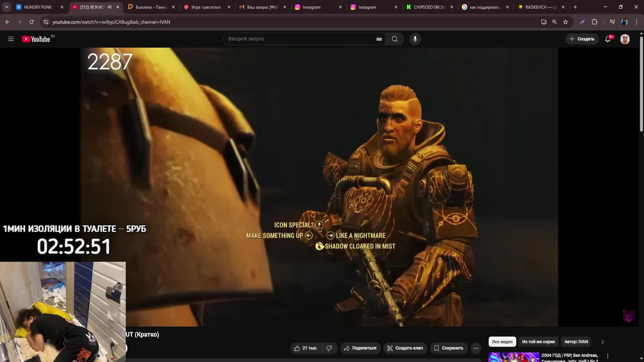The width and height of the screenshot is (644, 362).
Task: View site information icon in address bar
Action: coord(46,22)
